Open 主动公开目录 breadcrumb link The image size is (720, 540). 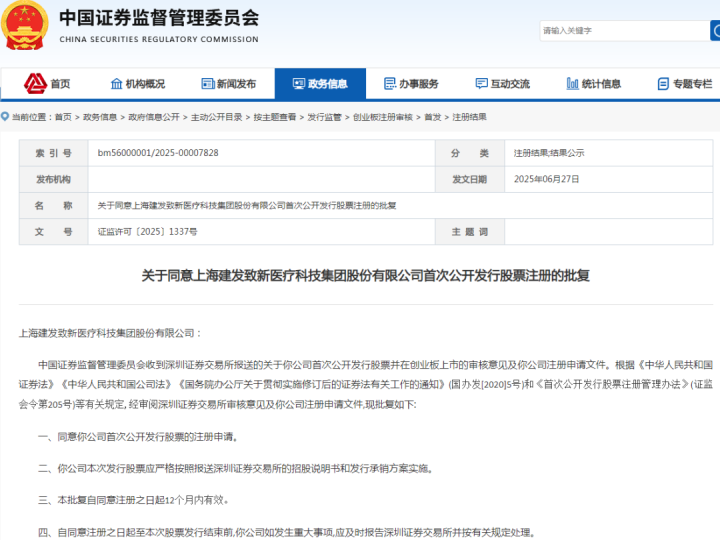point(217,117)
